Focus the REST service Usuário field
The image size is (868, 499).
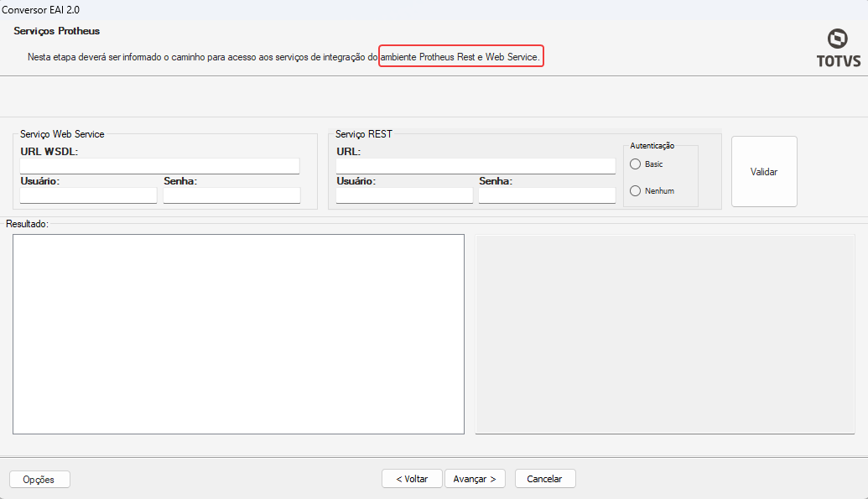pyautogui.click(x=404, y=195)
